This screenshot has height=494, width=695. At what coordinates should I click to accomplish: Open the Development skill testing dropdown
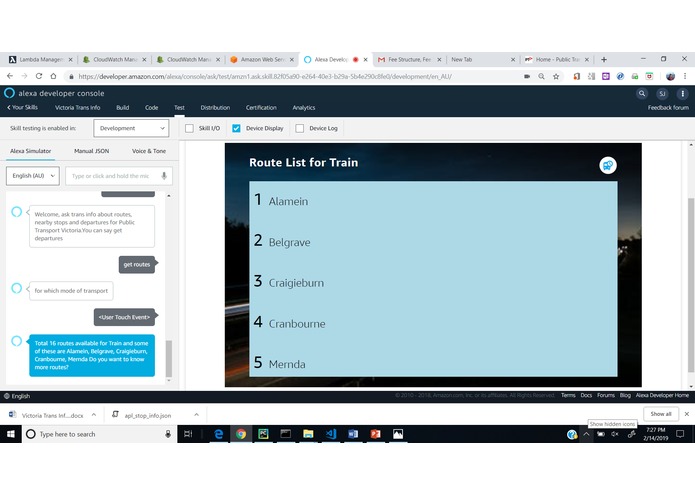point(131,128)
